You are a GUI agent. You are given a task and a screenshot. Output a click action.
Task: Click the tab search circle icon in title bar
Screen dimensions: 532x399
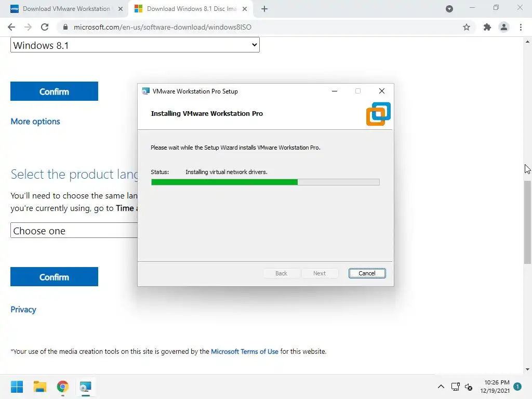(449, 9)
